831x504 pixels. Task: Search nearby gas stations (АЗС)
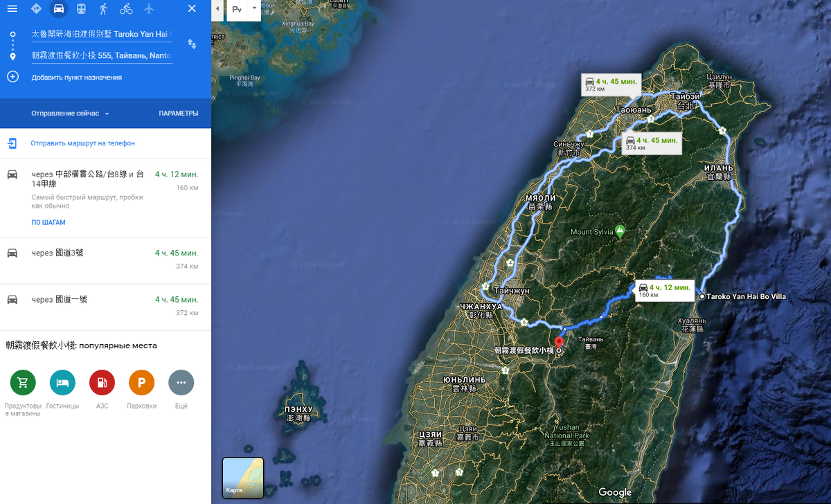coord(102,382)
